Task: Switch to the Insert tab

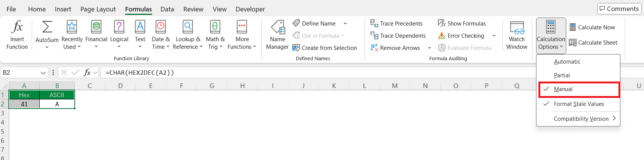Action: (x=63, y=9)
